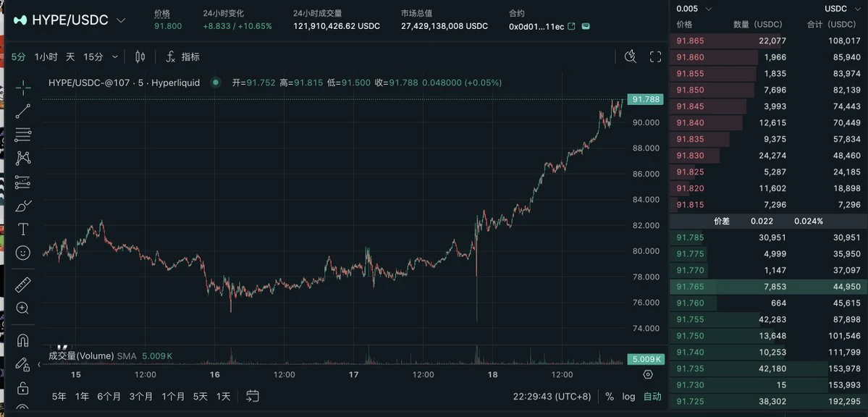This screenshot has width=868, height=417.
Task: Select the text annotation tool
Action: click(22, 229)
